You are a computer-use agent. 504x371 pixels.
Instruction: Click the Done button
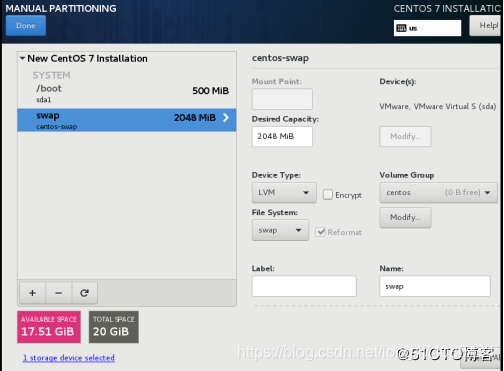point(26,26)
